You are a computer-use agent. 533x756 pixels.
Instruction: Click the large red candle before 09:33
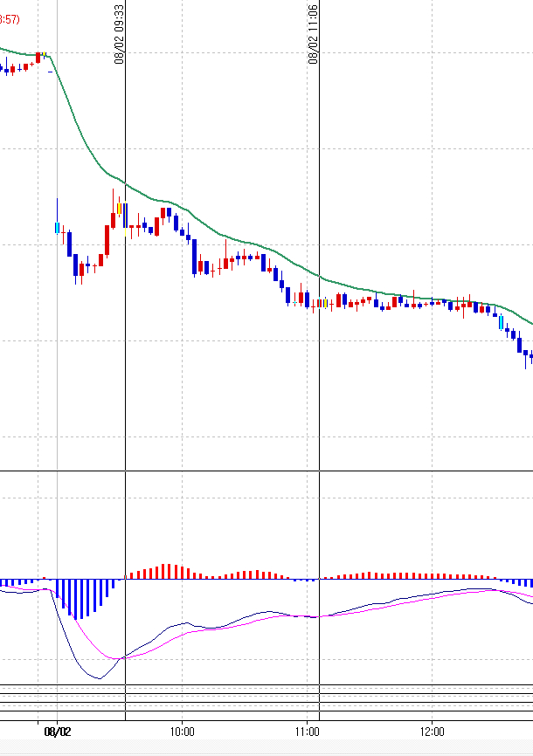point(107,240)
